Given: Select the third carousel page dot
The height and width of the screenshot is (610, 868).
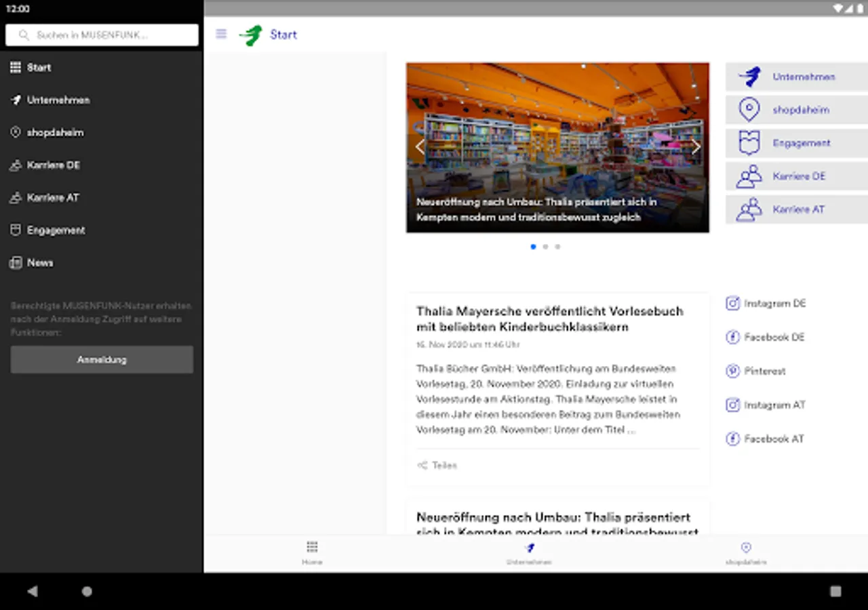Looking at the screenshot, I should click(557, 247).
